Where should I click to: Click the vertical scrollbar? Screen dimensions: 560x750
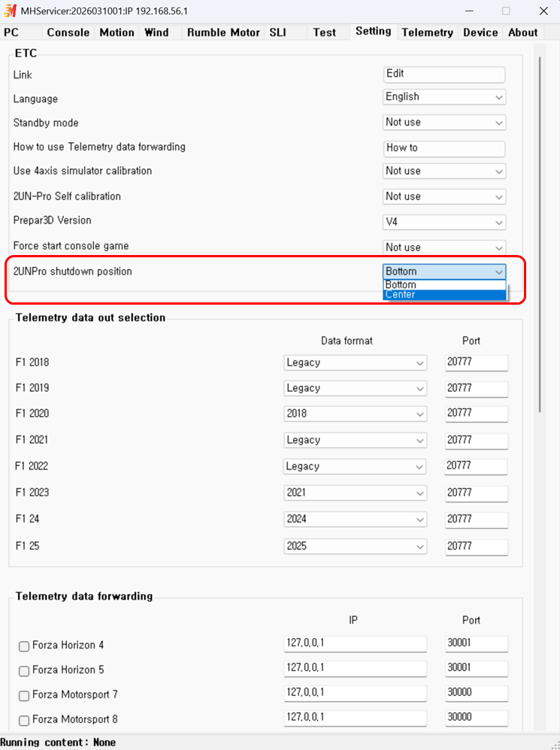pos(539,226)
